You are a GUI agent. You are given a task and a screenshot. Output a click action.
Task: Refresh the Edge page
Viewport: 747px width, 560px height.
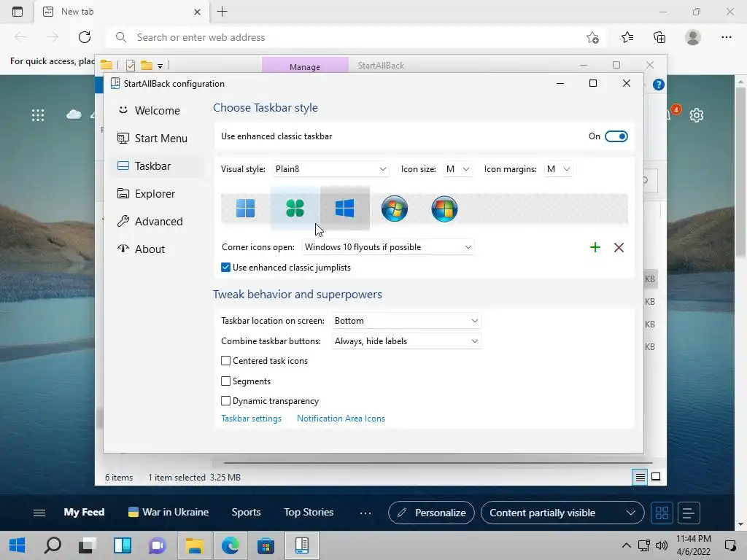[x=85, y=37]
